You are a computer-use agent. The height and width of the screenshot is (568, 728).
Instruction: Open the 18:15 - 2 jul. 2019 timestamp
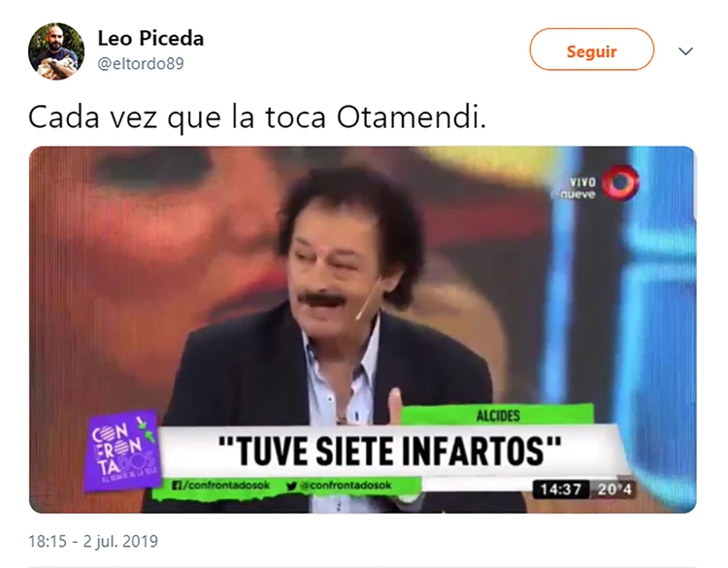(x=93, y=541)
